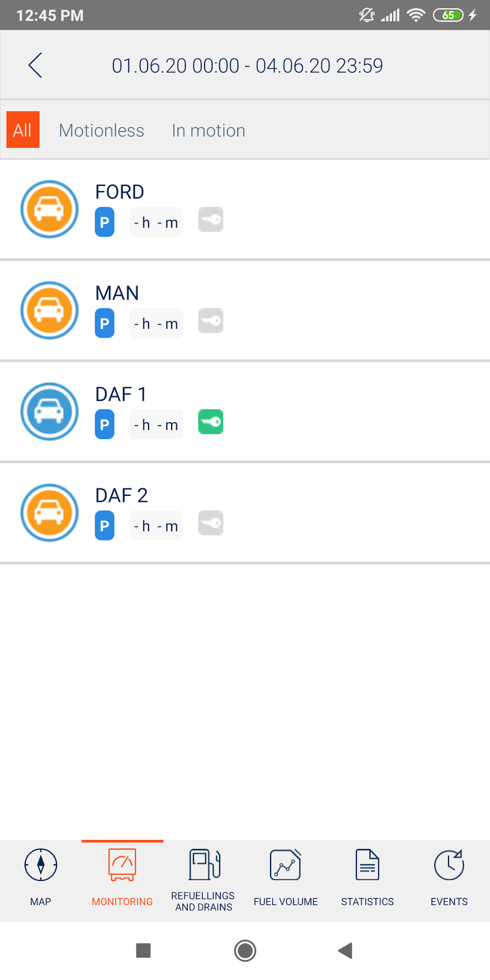Image resolution: width=490 pixels, height=980 pixels.
Task: Select the All filter tab
Action: (23, 130)
